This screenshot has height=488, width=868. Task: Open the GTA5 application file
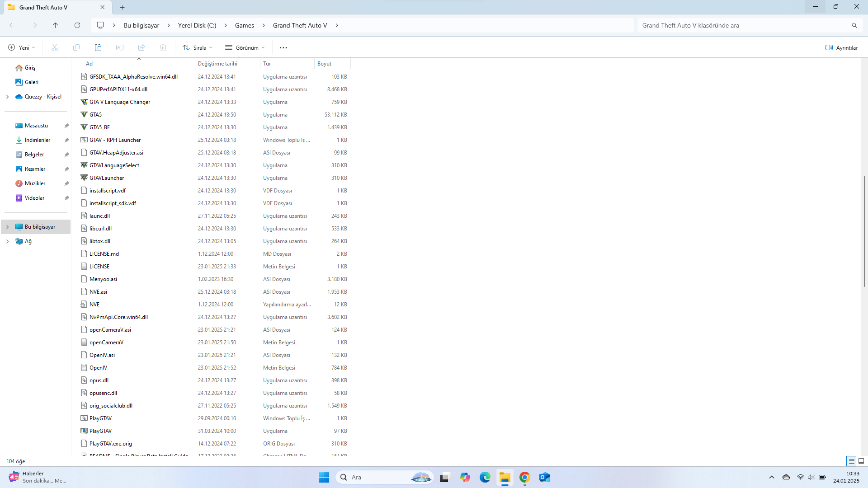95,115
